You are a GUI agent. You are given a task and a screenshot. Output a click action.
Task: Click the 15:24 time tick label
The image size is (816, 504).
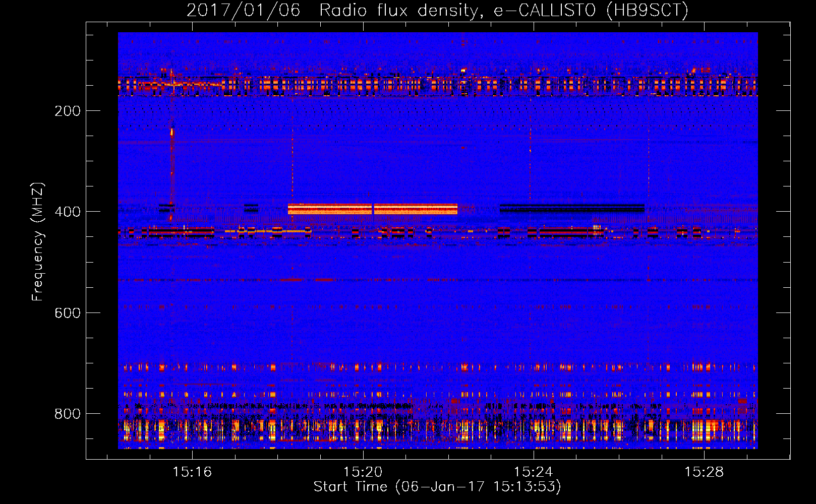click(533, 472)
